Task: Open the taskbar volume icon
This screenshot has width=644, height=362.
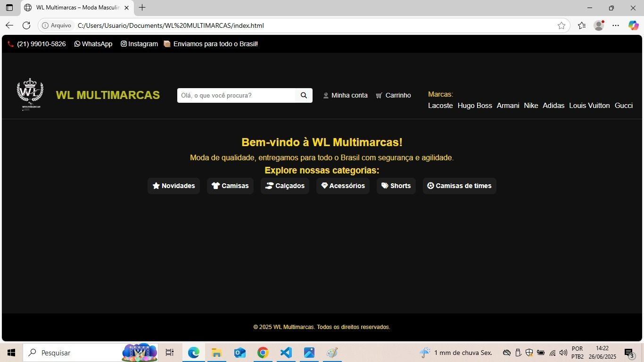Action: 563,353
